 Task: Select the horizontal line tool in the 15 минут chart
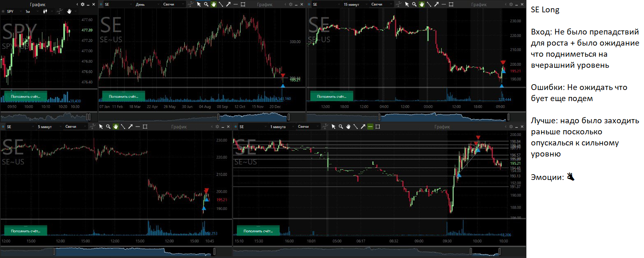pyautogui.click(x=444, y=5)
